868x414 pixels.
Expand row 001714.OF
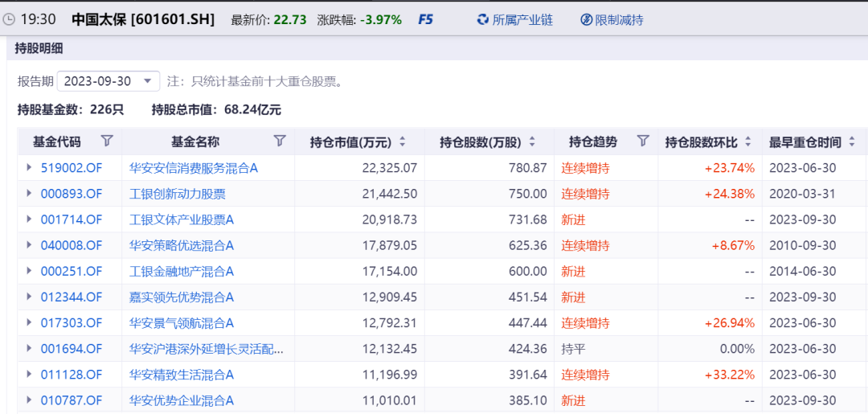click(30, 219)
